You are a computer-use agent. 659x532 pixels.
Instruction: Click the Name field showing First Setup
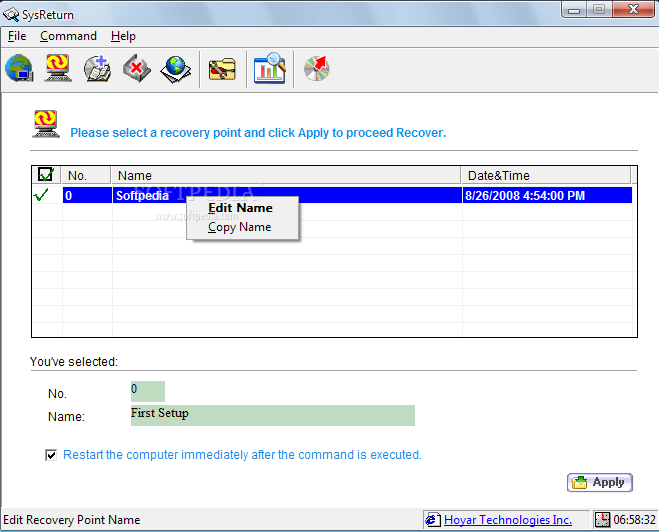pos(273,416)
